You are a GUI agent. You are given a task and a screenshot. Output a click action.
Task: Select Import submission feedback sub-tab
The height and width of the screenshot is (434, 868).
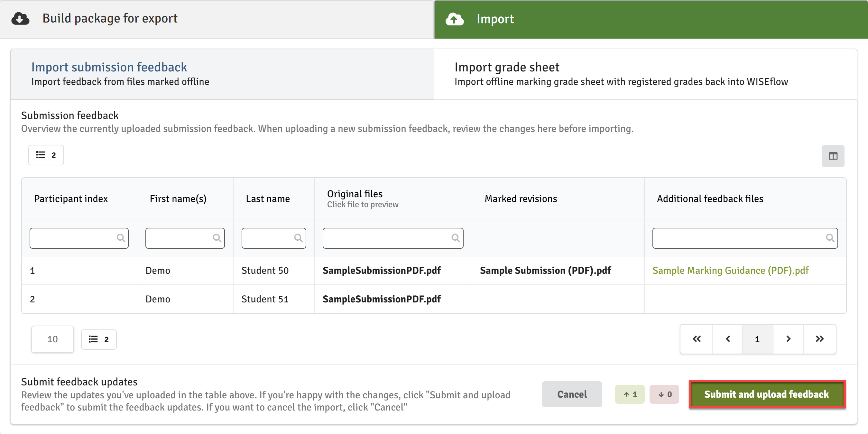pos(222,74)
